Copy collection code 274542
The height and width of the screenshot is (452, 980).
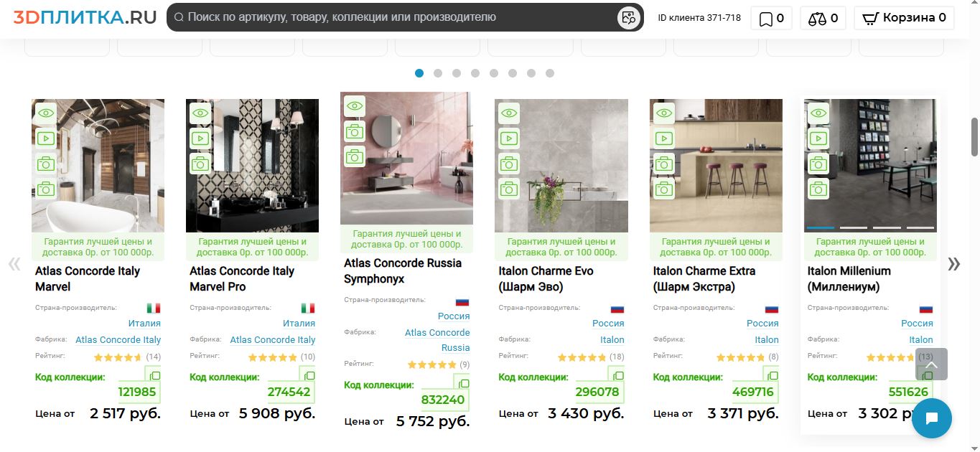pyautogui.click(x=308, y=376)
